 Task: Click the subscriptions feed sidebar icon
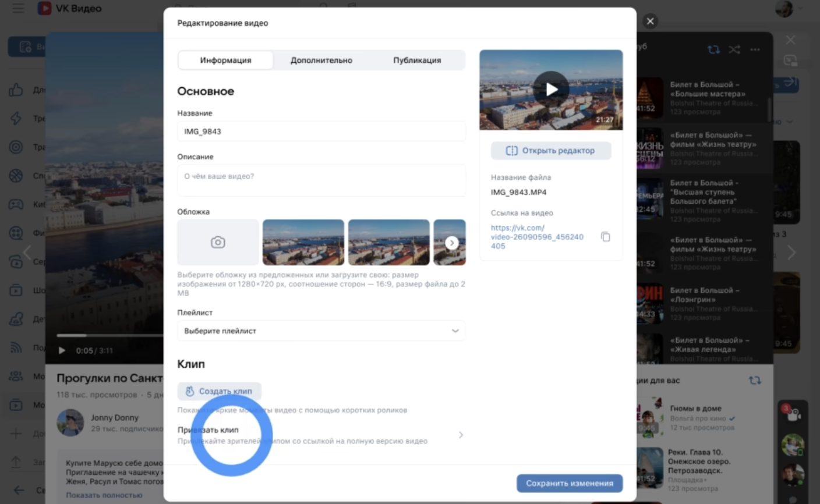(16, 347)
